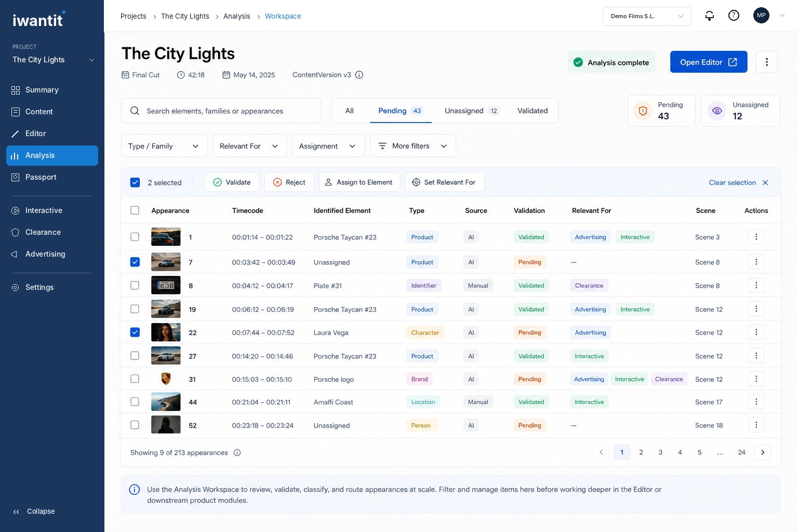Uncheck the Laura Vega row checkbox
This screenshot has width=798, height=532.
[x=135, y=332]
